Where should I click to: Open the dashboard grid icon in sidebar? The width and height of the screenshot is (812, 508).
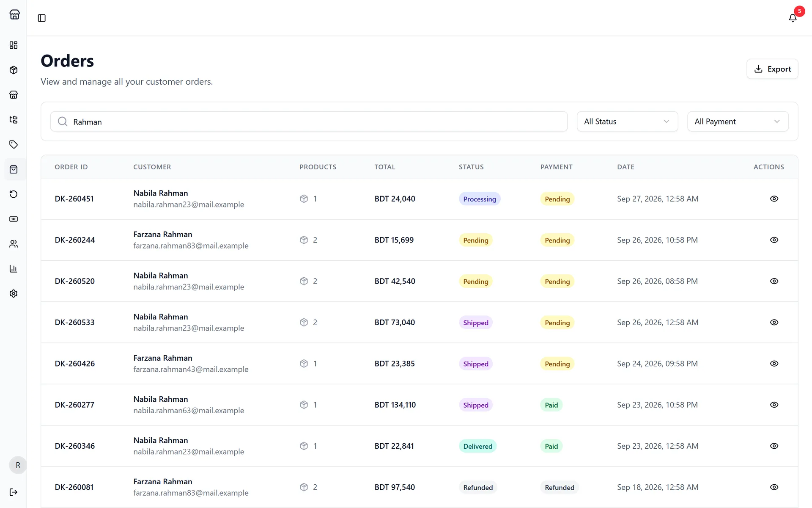14,45
